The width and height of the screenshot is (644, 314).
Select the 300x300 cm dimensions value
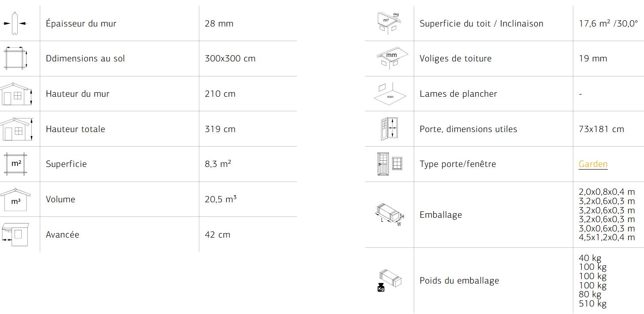pos(230,58)
